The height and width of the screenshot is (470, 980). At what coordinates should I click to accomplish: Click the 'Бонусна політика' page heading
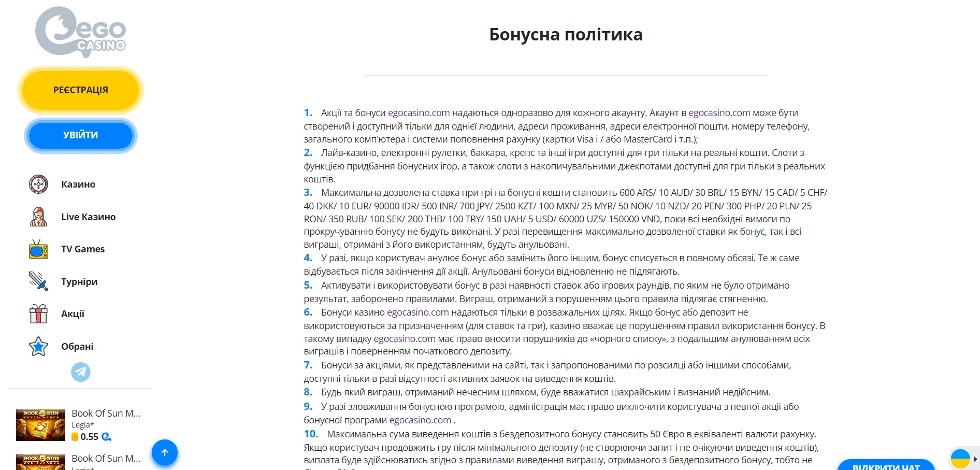click(566, 35)
